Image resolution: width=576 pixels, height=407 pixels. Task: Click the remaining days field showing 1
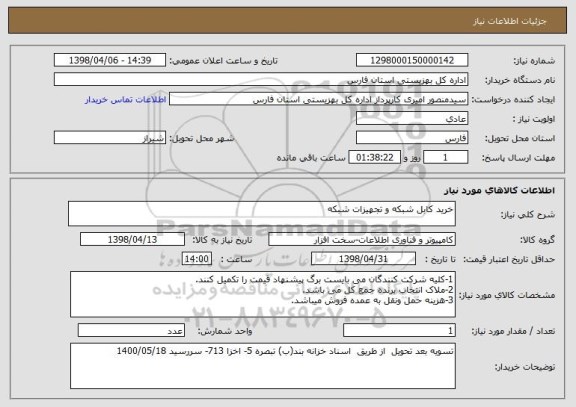tap(445, 157)
